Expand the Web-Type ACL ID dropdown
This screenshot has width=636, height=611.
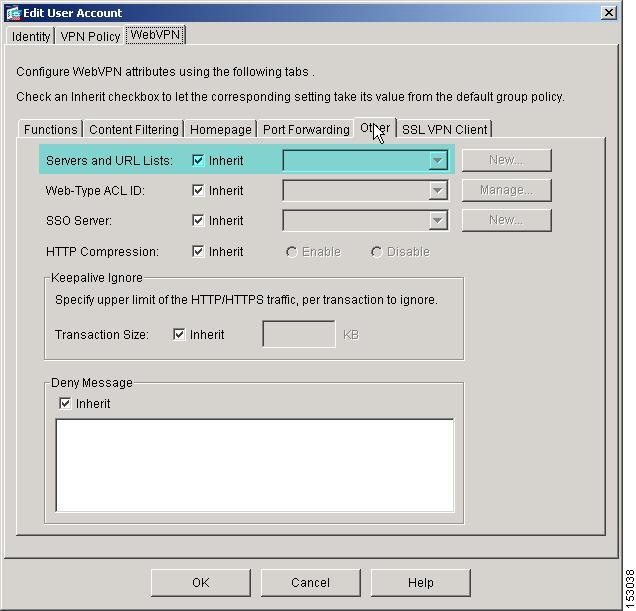[x=438, y=190]
